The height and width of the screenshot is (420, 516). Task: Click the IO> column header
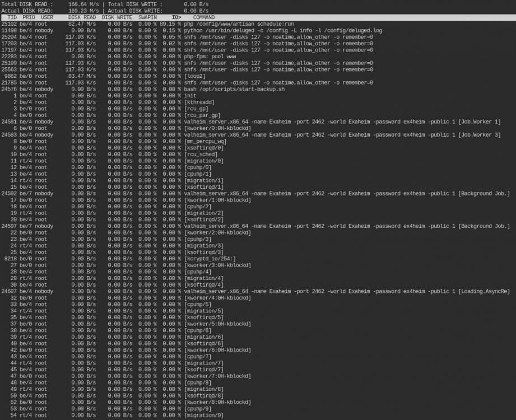point(176,17)
